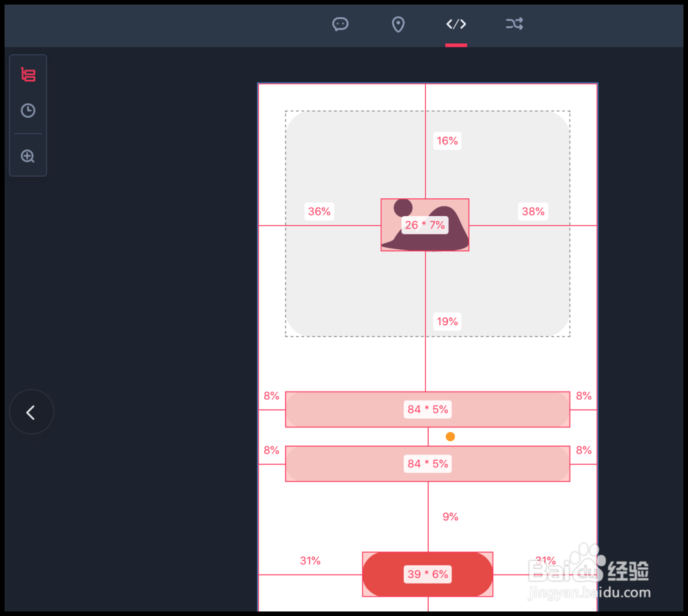
Task: Click the top '84 * 5%' input bar
Action: 427,409
